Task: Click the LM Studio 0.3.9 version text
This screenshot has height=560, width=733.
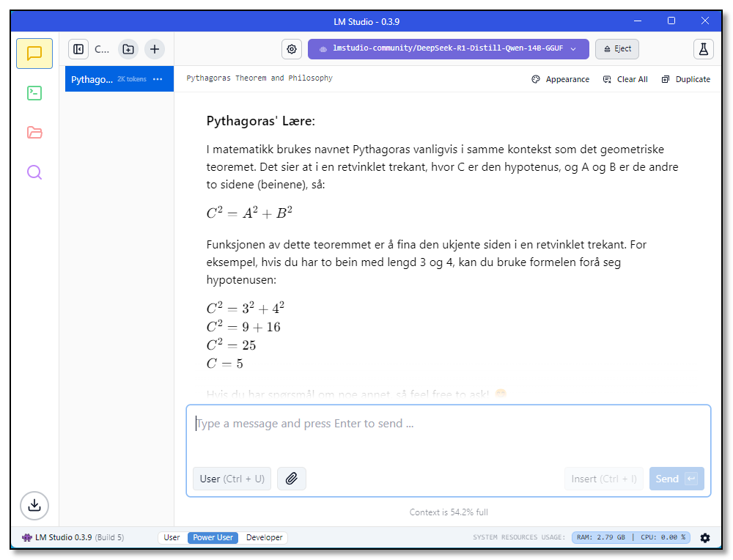Action: pyautogui.click(x=64, y=537)
